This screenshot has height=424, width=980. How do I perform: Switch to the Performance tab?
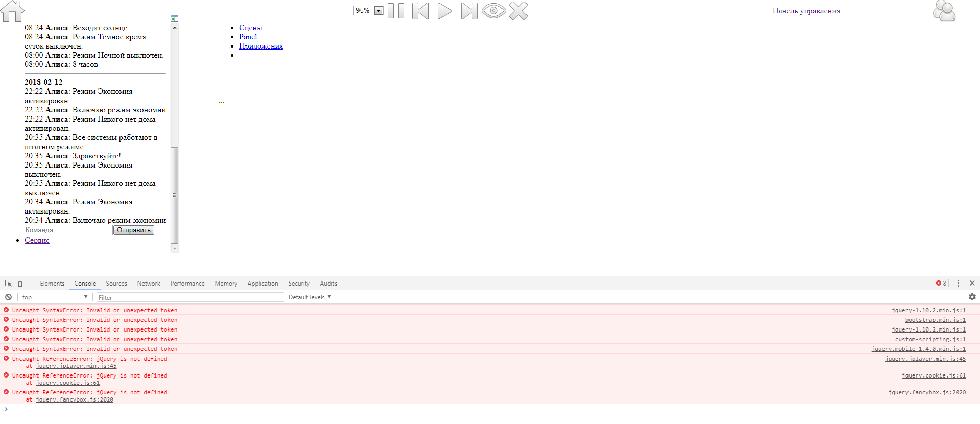(x=187, y=284)
